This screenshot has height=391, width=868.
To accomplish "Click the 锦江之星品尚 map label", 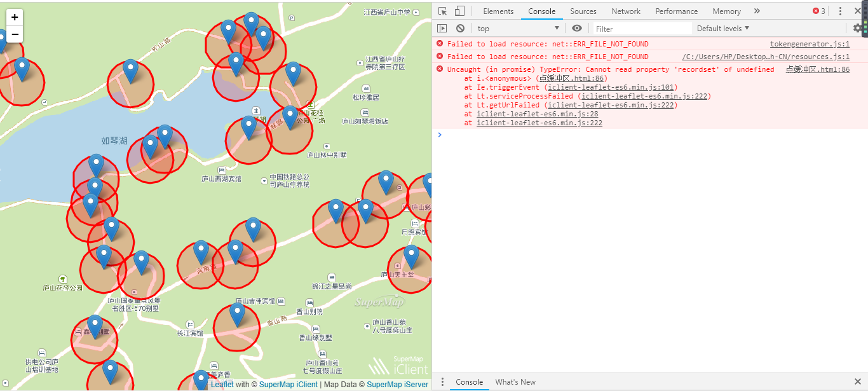I will [332, 287].
